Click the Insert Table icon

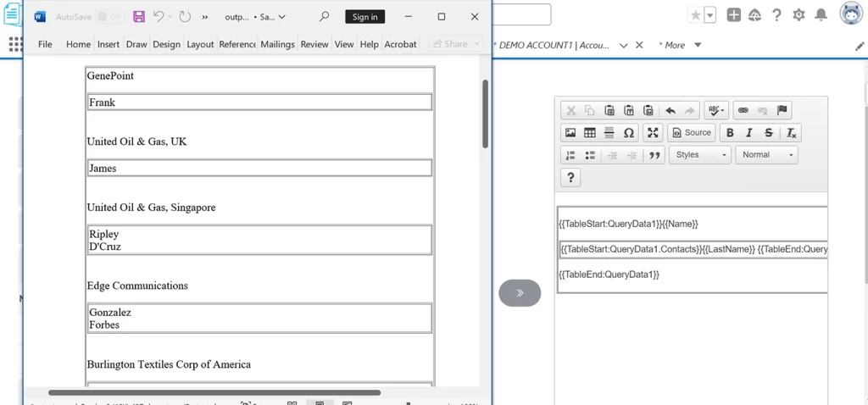590,133
